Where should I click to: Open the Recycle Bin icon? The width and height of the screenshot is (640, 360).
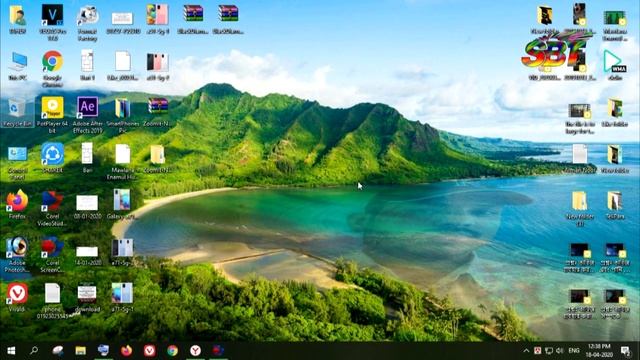(x=17, y=112)
